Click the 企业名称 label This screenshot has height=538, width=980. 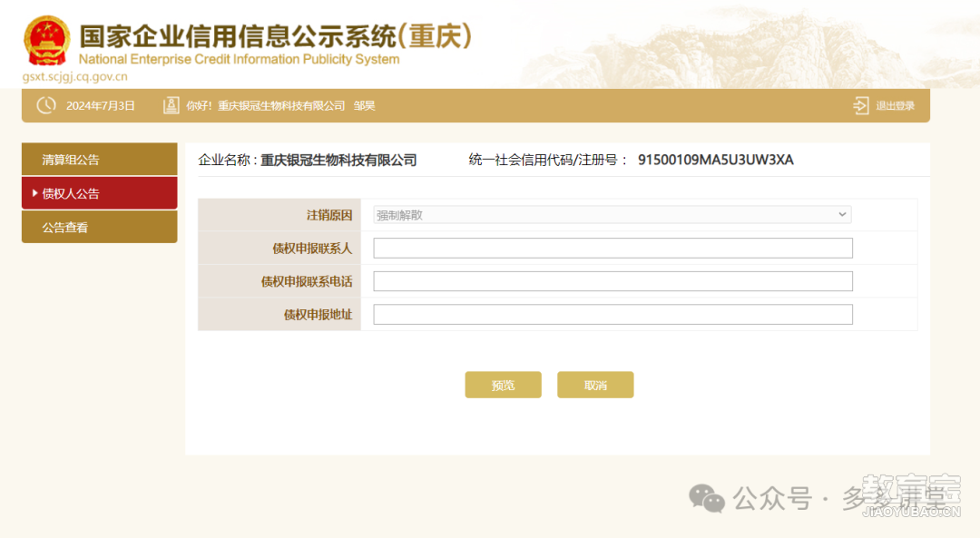point(228,160)
